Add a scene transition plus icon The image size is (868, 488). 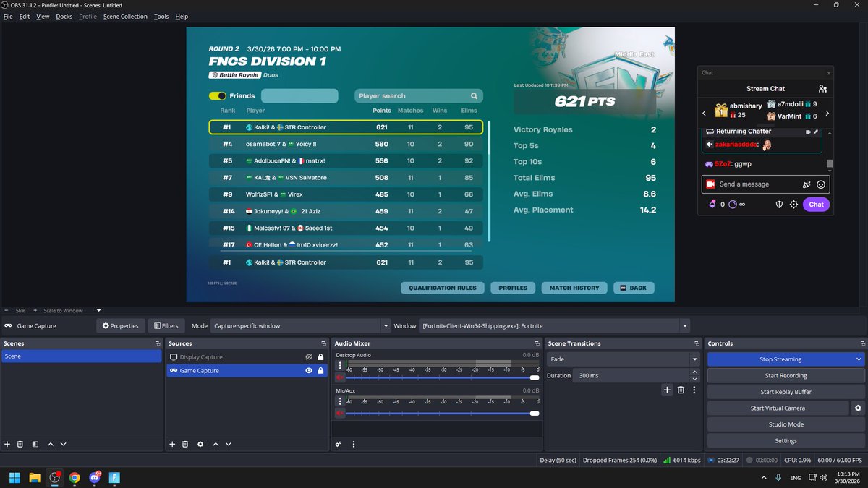(x=667, y=390)
